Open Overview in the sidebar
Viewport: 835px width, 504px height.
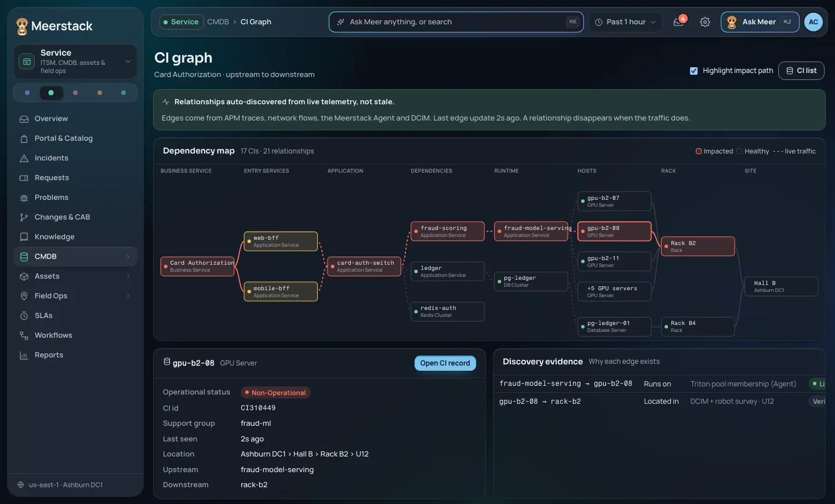coord(75,119)
